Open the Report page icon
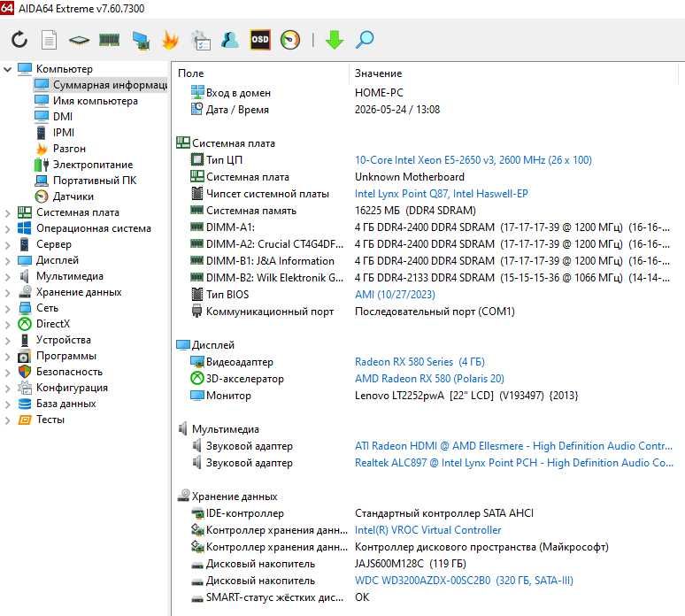The height and width of the screenshot is (616, 685). pyautogui.click(x=49, y=40)
